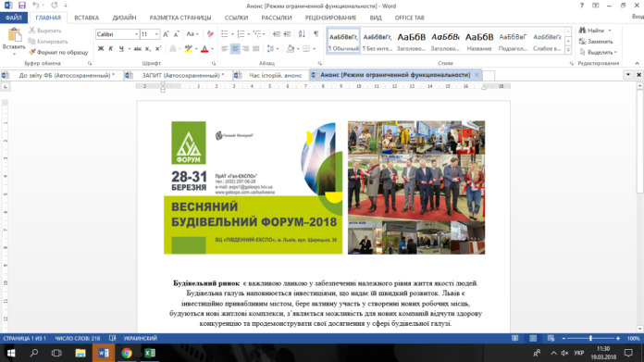Collapse the ribbon arrow
Screen dimensions: 644x362
click(637, 63)
